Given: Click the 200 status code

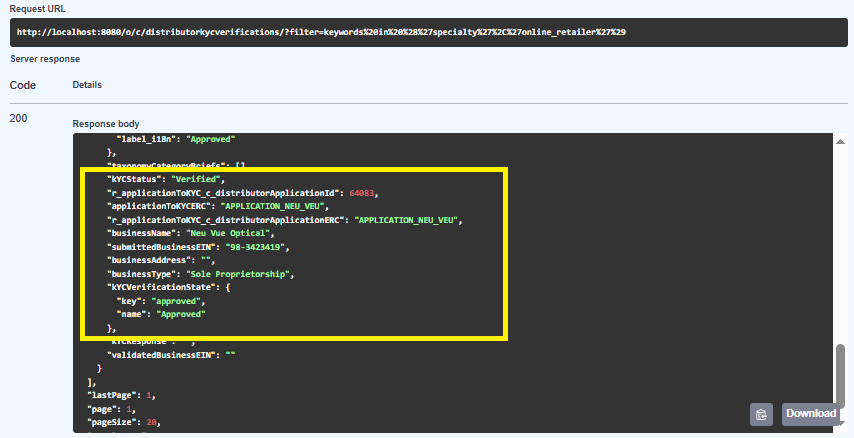Looking at the screenshot, I should click(19, 118).
